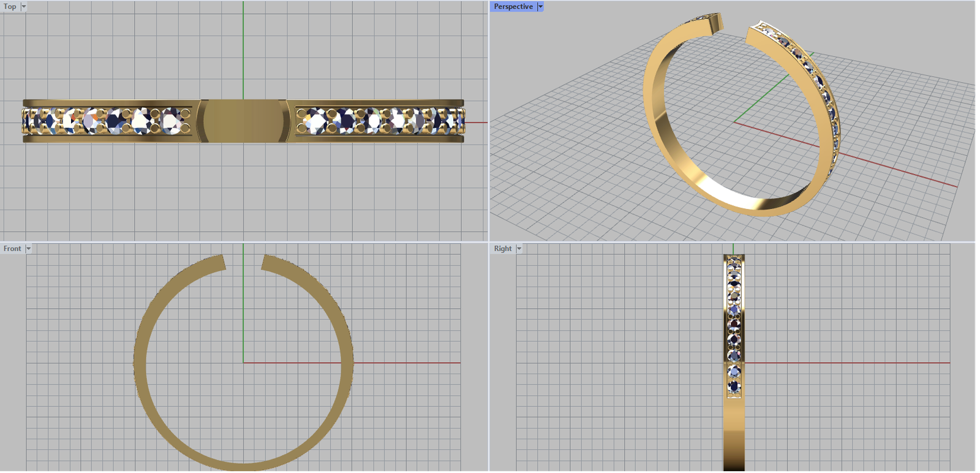Expand the Perspective viewport menu arrow
Viewport: 980px width, 473px height.
click(540, 7)
